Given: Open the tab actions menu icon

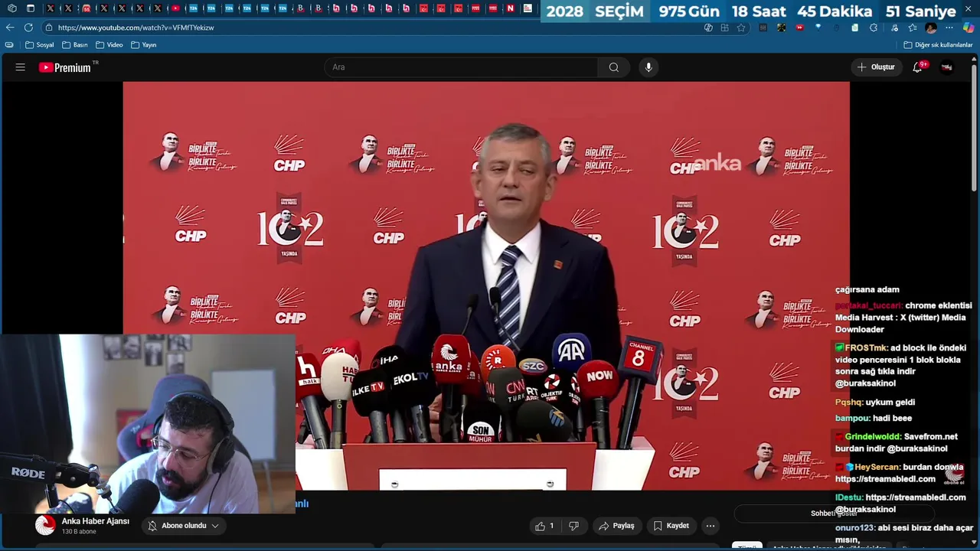Looking at the screenshot, I should click(x=30, y=8).
